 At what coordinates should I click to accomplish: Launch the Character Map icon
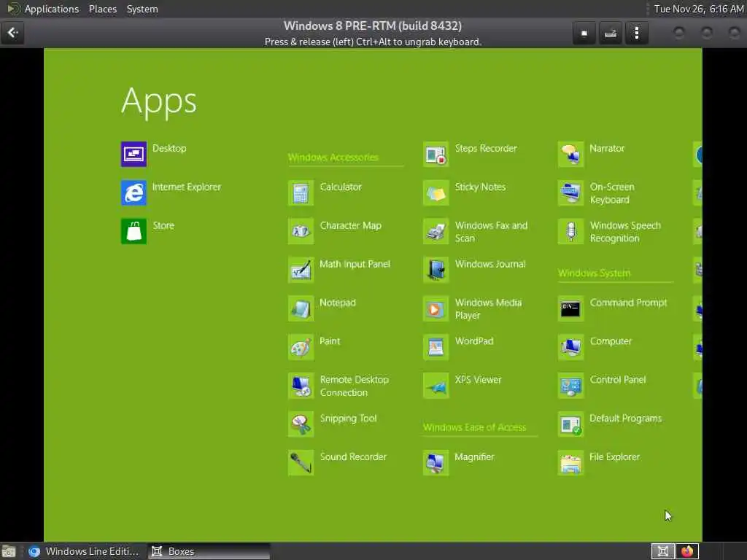click(x=301, y=231)
